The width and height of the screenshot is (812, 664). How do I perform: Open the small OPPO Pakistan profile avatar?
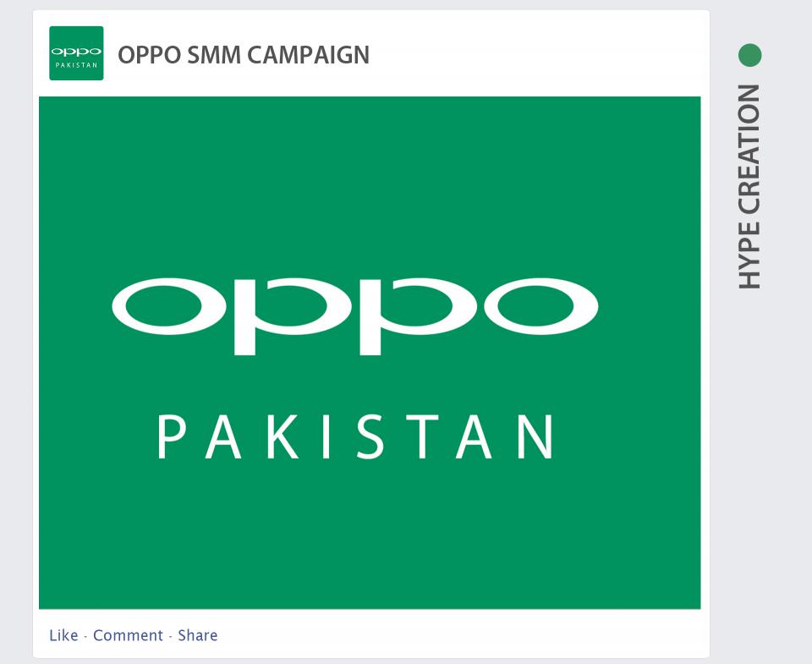tap(76, 53)
